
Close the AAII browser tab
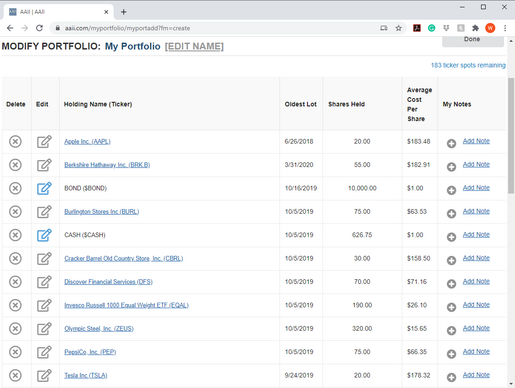(106, 12)
